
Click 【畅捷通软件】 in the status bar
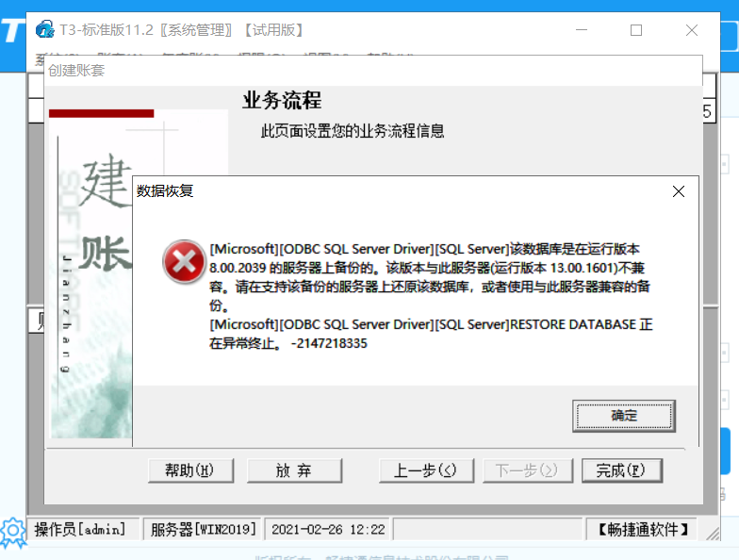643,530
